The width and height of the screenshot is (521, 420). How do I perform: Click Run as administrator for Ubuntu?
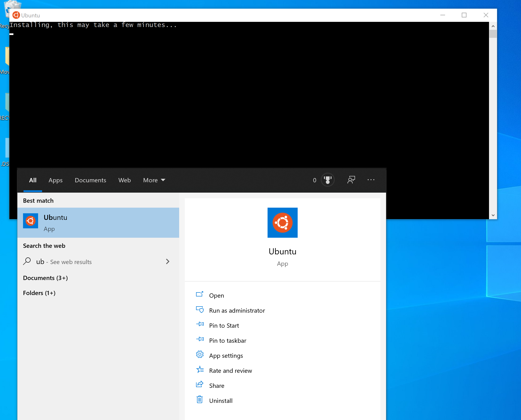click(237, 310)
